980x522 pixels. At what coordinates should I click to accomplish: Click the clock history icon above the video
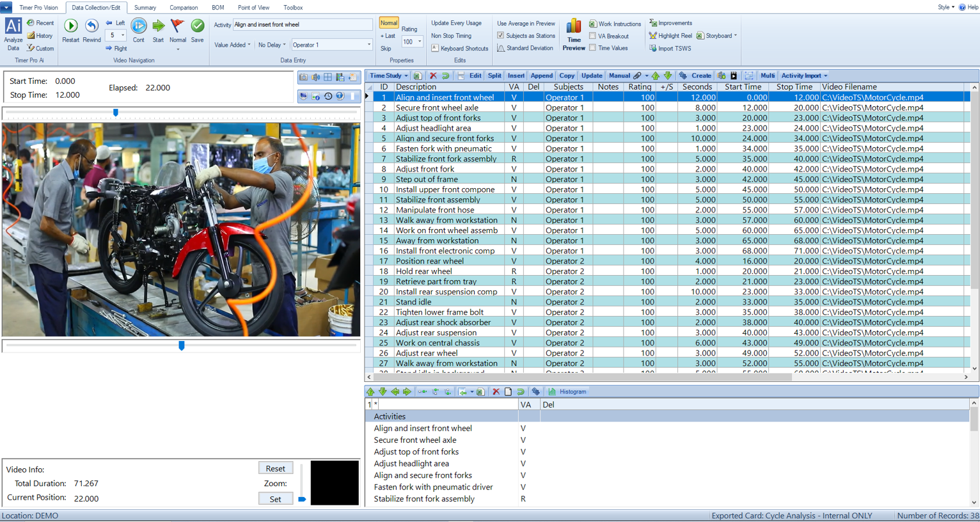[328, 96]
